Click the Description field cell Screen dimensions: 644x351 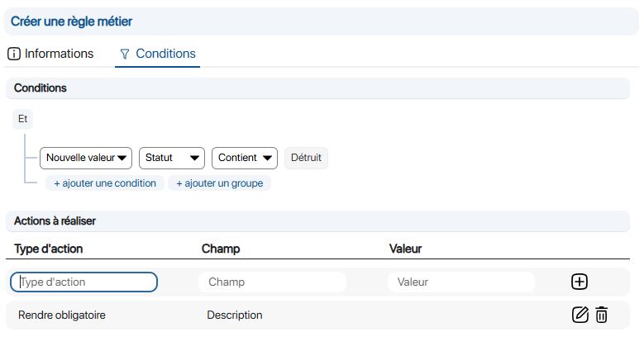[x=235, y=315]
